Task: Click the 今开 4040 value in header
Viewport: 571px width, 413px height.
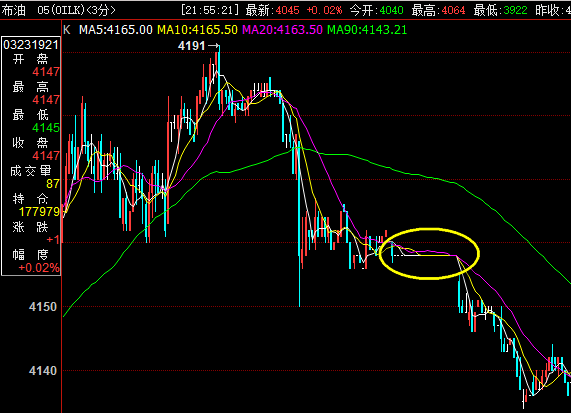Action: (391, 10)
